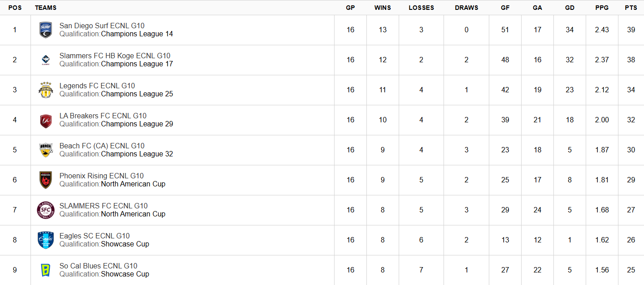Open Slammers FC HB Koge ECNL G10 link
This screenshot has width=644, height=285.
115,56
